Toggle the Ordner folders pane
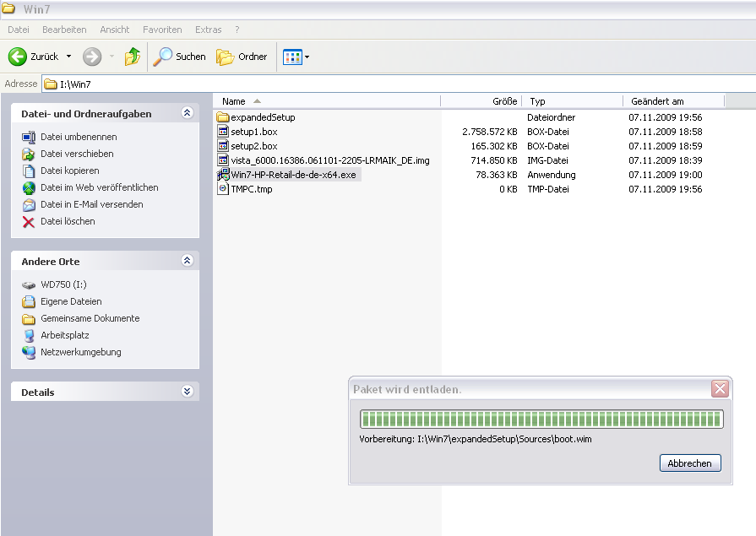The width and height of the screenshot is (756, 536). (x=242, y=57)
